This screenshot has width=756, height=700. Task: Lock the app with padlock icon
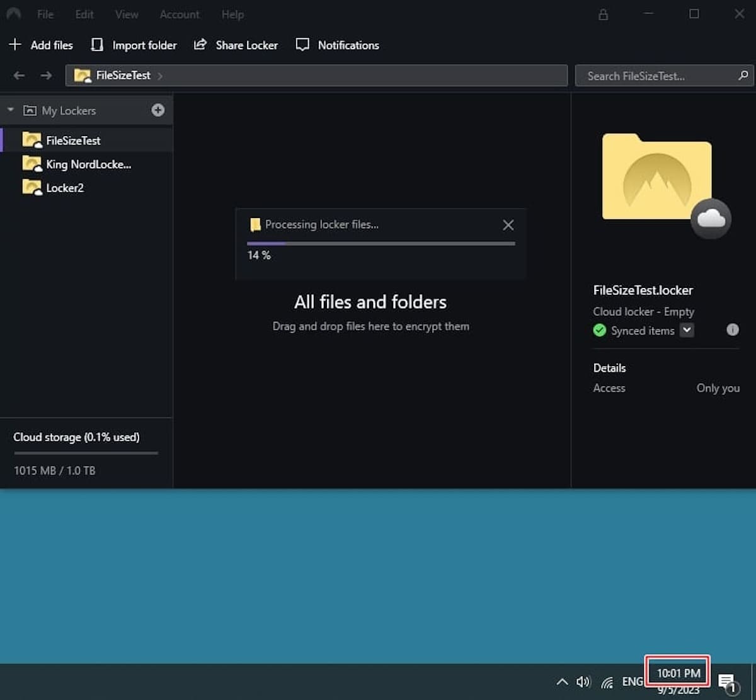[603, 14]
